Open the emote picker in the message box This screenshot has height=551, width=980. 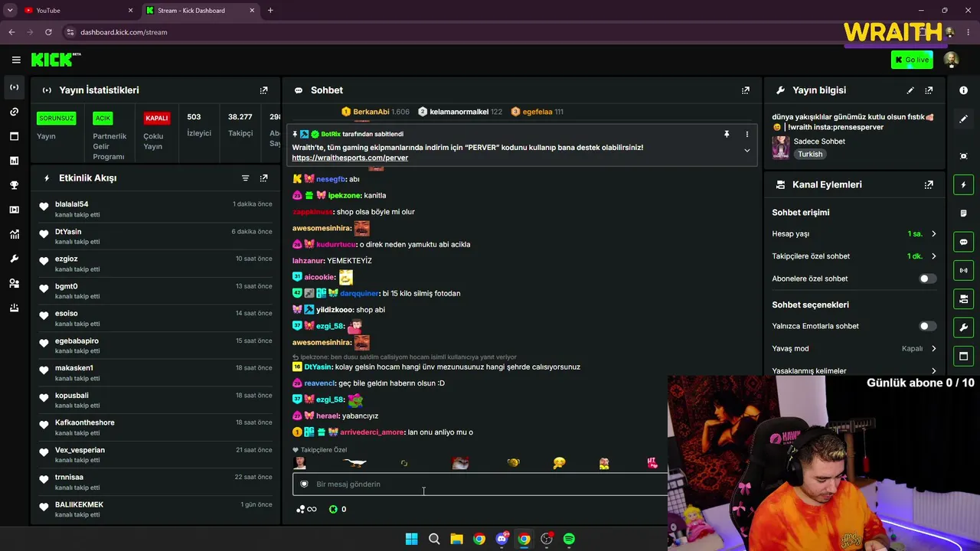click(x=304, y=484)
